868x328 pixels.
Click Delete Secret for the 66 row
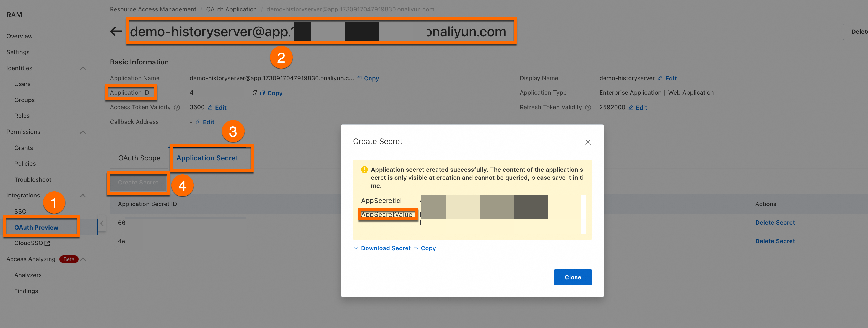pos(775,223)
